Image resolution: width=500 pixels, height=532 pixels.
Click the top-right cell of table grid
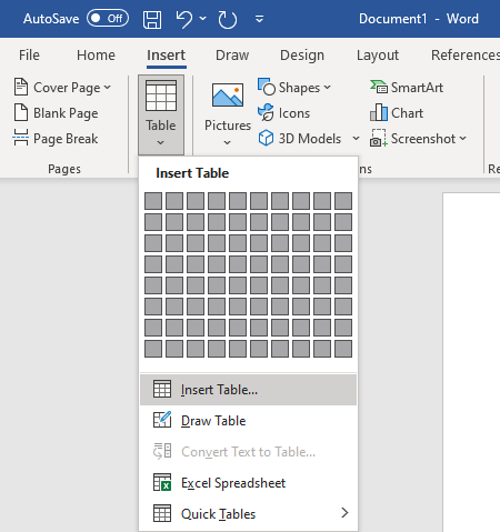343,201
